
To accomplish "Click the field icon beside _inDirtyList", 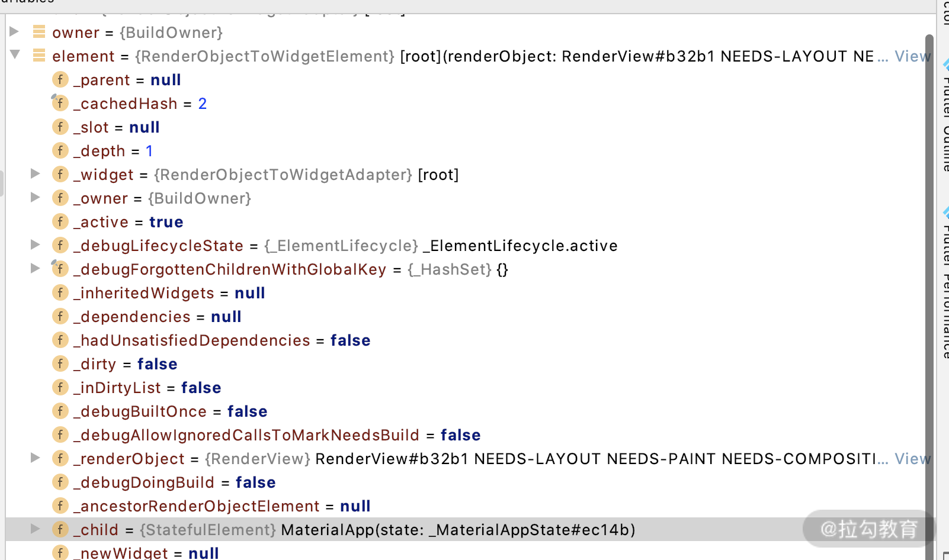I will point(60,387).
